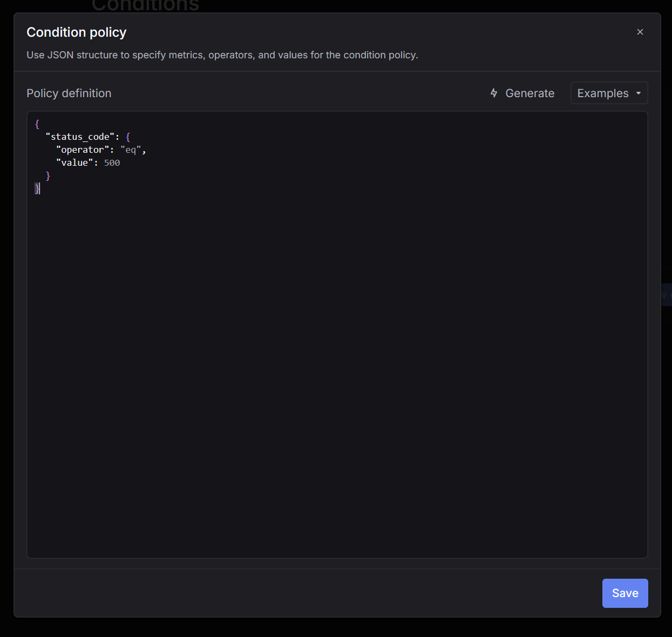
Task: Close the Condition policy dialog
Action: (640, 32)
